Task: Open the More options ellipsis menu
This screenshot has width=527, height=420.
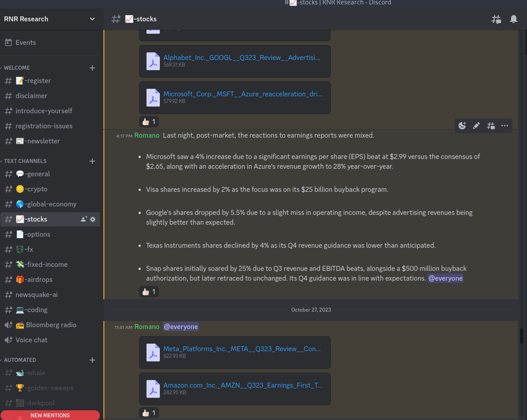Action: (x=505, y=126)
